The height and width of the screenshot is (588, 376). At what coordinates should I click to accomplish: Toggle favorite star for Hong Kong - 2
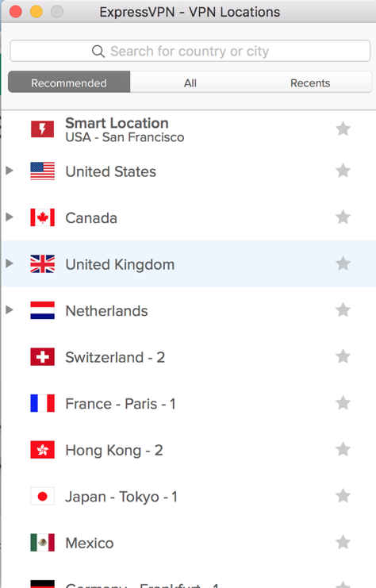point(343,450)
